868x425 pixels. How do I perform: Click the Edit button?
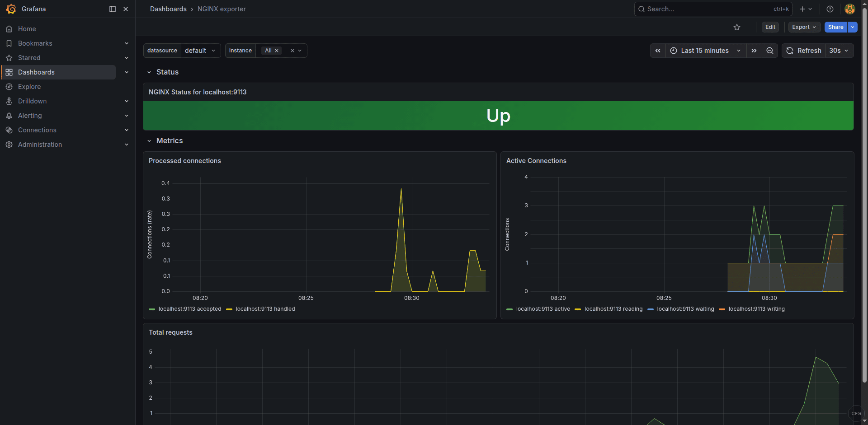(770, 27)
